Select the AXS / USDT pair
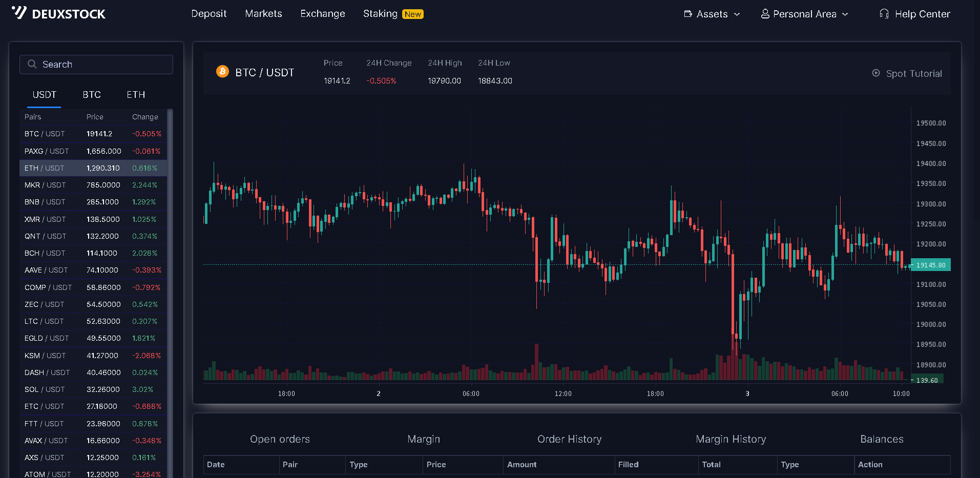Viewport: 980px width, 478px height. 93,458
